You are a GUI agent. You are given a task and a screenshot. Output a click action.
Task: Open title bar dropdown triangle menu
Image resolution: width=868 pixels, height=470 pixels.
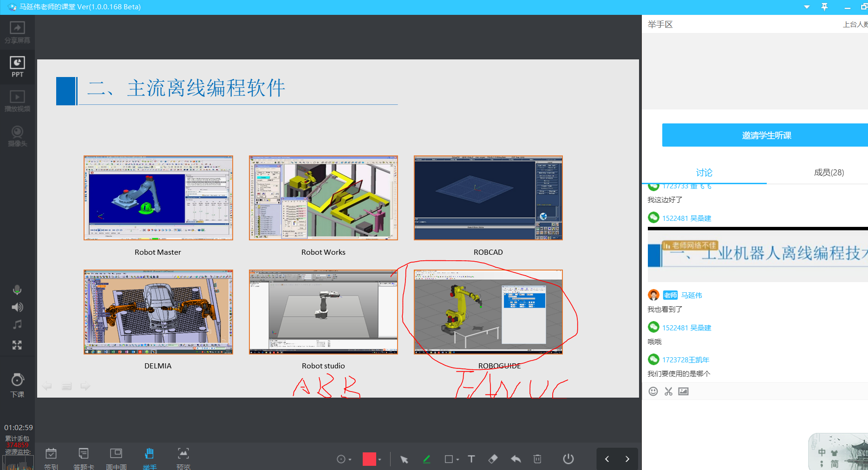click(x=807, y=7)
